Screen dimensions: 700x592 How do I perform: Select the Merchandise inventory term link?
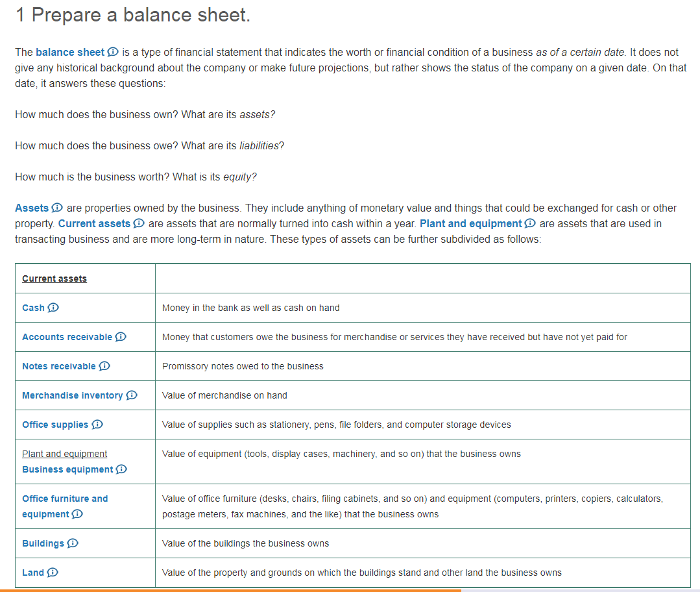click(72, 395)
